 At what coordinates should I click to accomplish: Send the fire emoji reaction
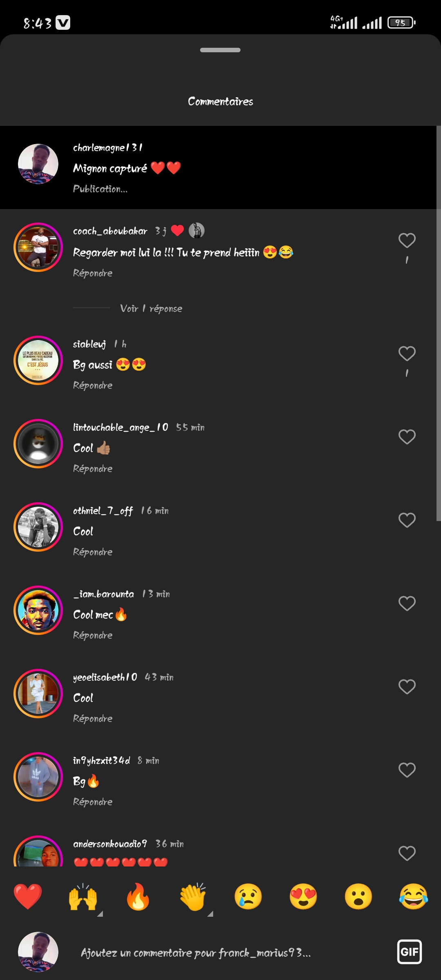[138, 897]
